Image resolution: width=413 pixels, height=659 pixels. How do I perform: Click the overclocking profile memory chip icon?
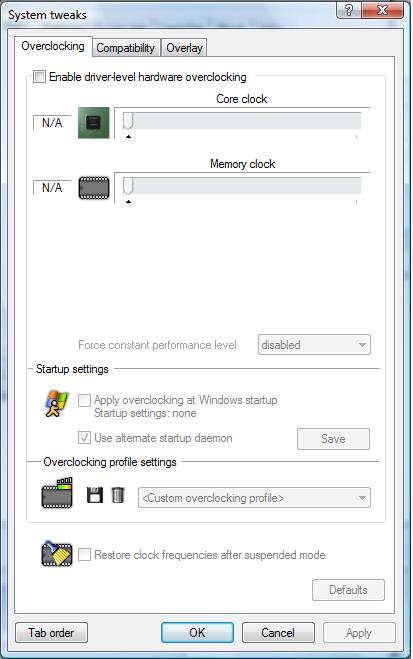[57, 493]
